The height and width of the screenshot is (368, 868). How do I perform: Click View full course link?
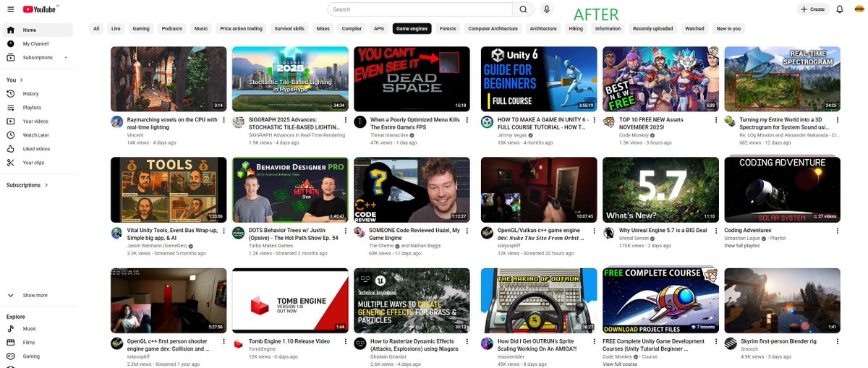620,364
